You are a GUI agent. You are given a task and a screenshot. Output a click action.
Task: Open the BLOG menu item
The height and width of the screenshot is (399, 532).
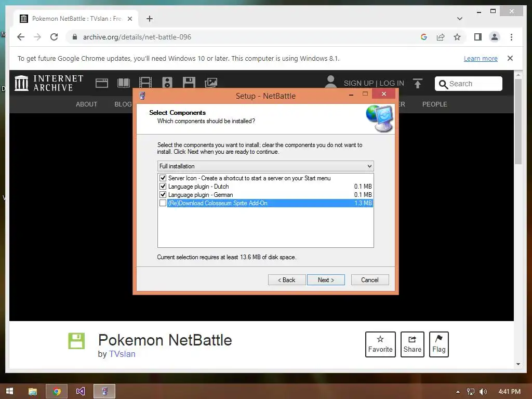pos(123,104)
